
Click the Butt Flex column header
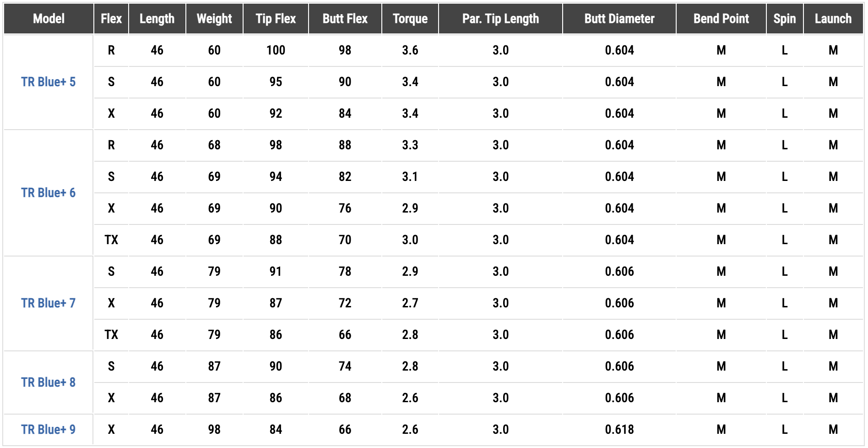coord(345,19)
